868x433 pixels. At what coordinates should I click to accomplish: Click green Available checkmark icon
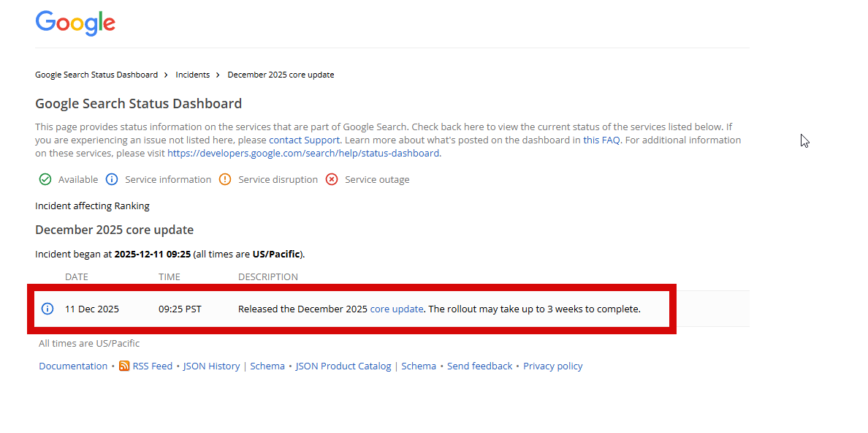45,179
